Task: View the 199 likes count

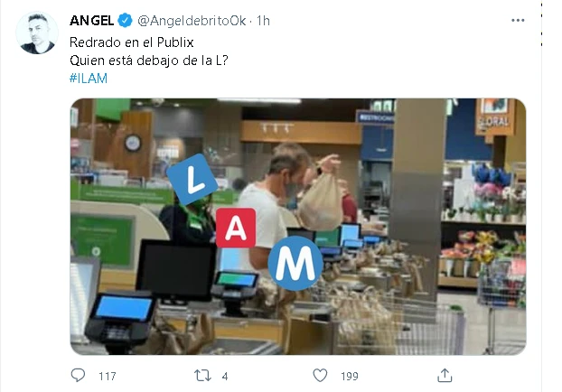Action: click(350, 376)
